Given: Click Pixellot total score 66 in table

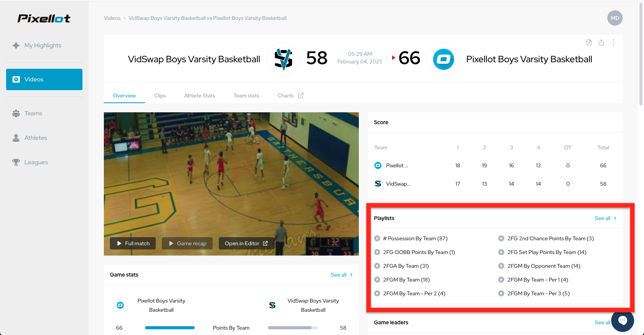Looking at the screenshot, I should (x=603, y=165).
